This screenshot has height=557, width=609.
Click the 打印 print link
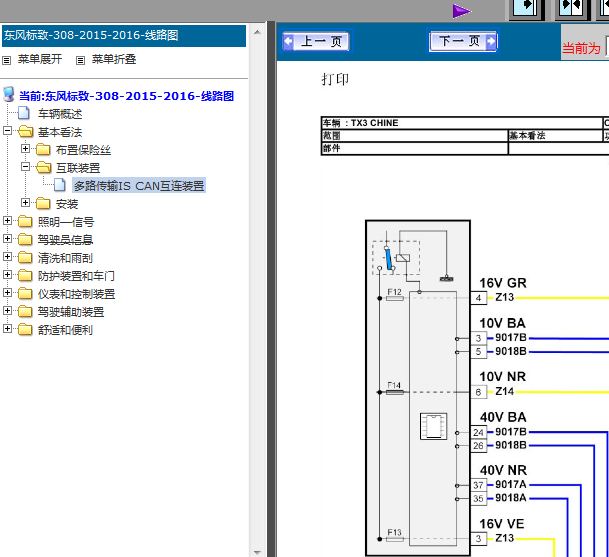coord(335,79)
